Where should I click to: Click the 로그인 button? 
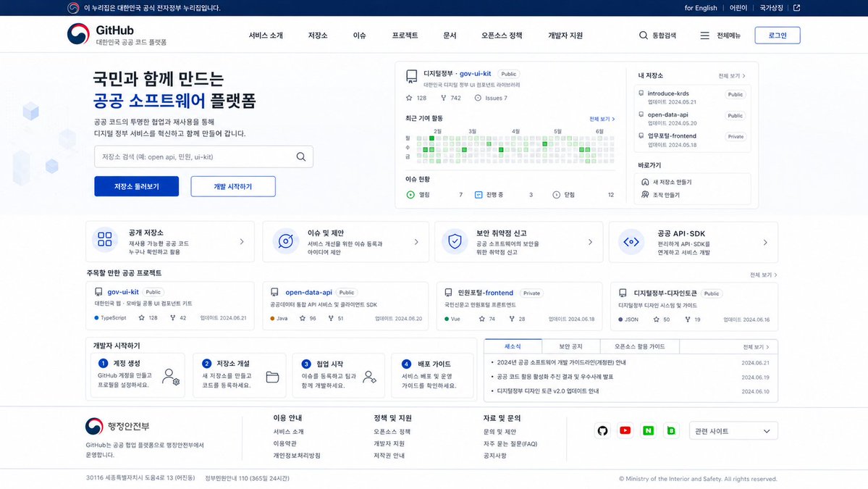click(x=778, y=35)
